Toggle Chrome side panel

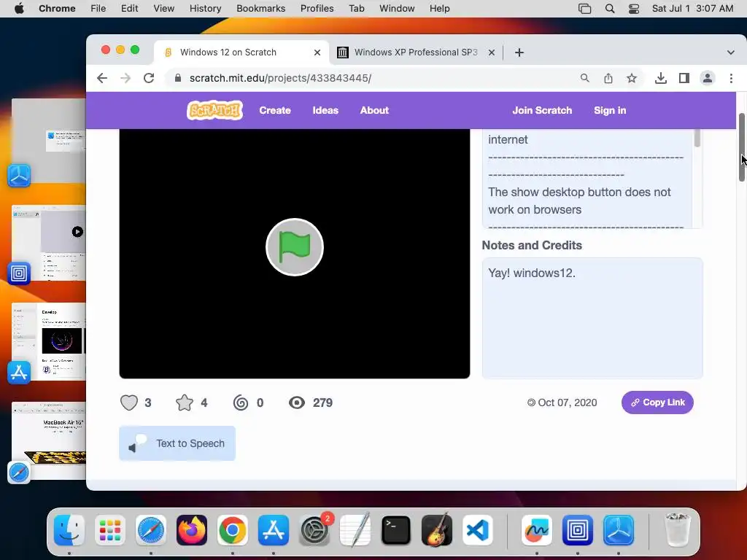click(x=684, y=78)
